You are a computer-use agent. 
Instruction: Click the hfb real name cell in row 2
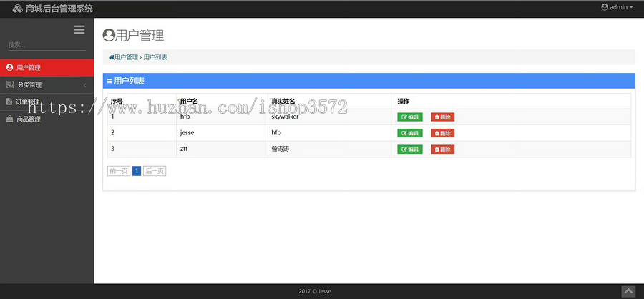click(x=331, y=133)
